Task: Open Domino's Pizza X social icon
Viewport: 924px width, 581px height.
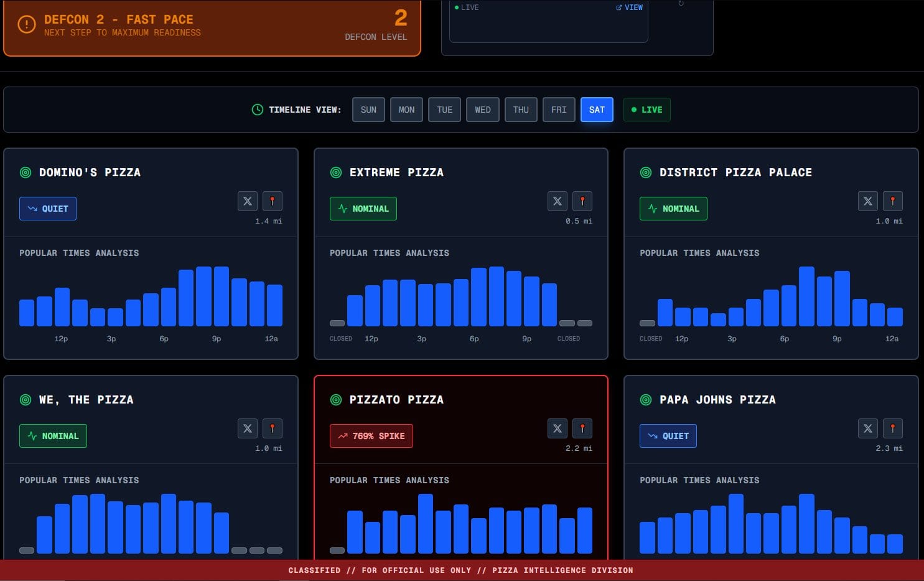Action: pyautogui.click(x=248, y=201)
